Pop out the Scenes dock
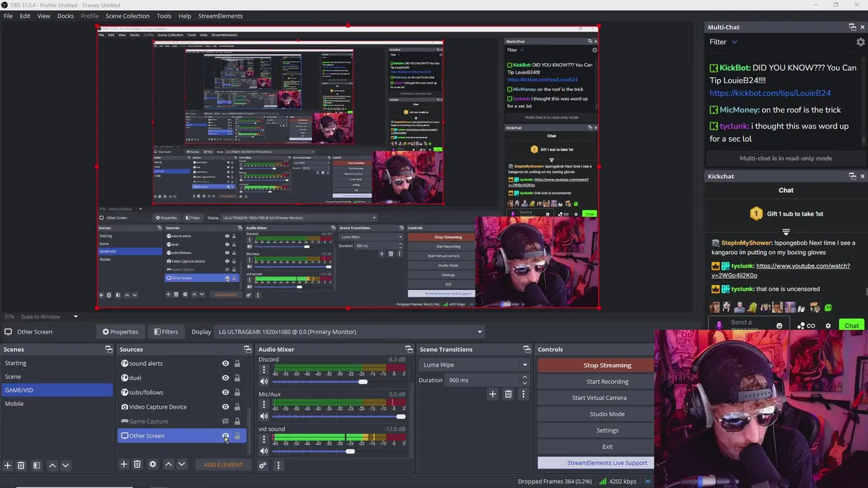868x488 pixels. click(x=108, y=349)
